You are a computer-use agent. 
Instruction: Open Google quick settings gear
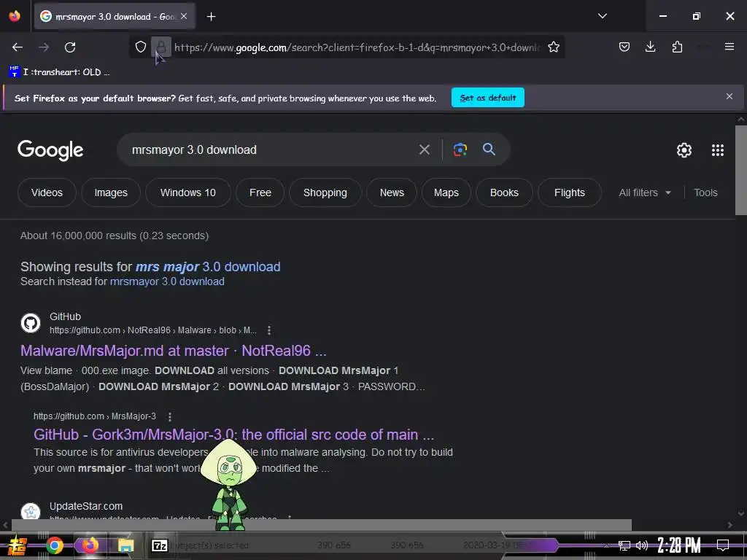[x=684, y=150]
